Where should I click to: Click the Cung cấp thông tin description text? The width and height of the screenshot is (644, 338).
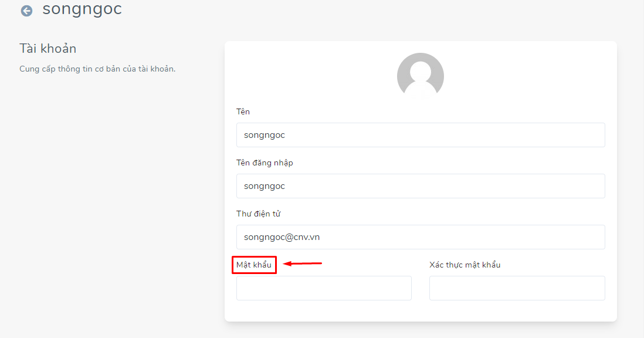pos(97,69)
